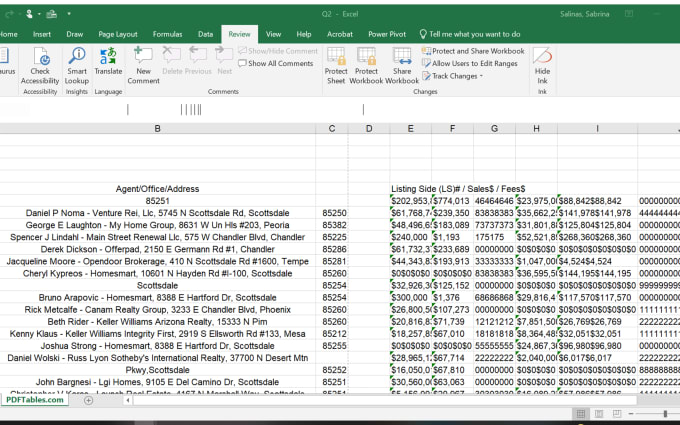Viewport: 680px width, 425px height.
Task: Select cell with zip 85382
Action: pyautogui.click(x=332, y=225)
